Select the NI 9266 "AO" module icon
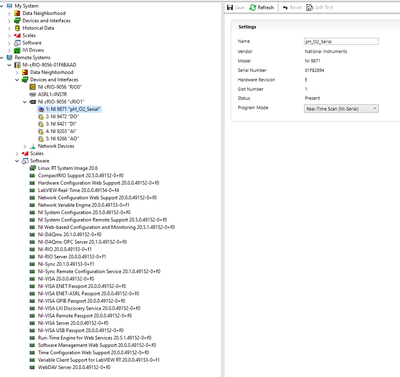The height and width of the screenshot is (377, 400). [41, 139]
